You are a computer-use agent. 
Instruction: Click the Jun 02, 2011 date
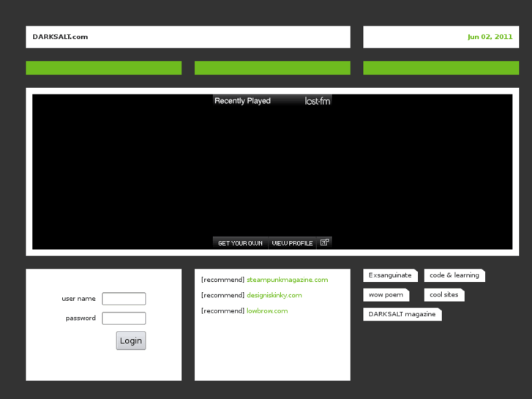point(490,37)
